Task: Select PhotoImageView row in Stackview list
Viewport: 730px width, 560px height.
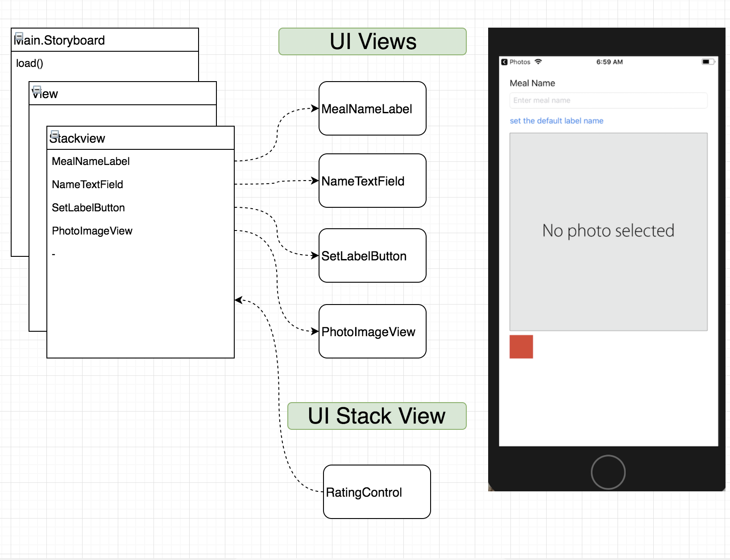Action: pos(140,231)
